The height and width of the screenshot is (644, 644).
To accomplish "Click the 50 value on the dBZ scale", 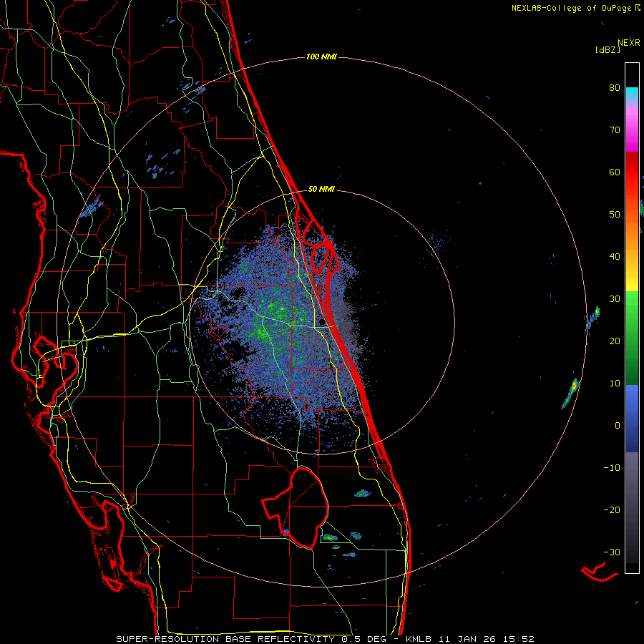I will [615, 215].
